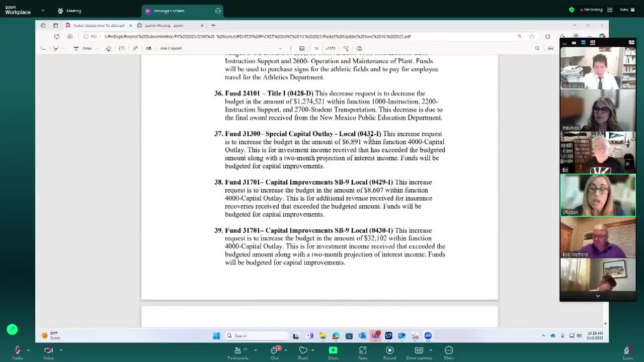Click the weather Sunny widget
The image size is (644, 362).
coord(50,335)
